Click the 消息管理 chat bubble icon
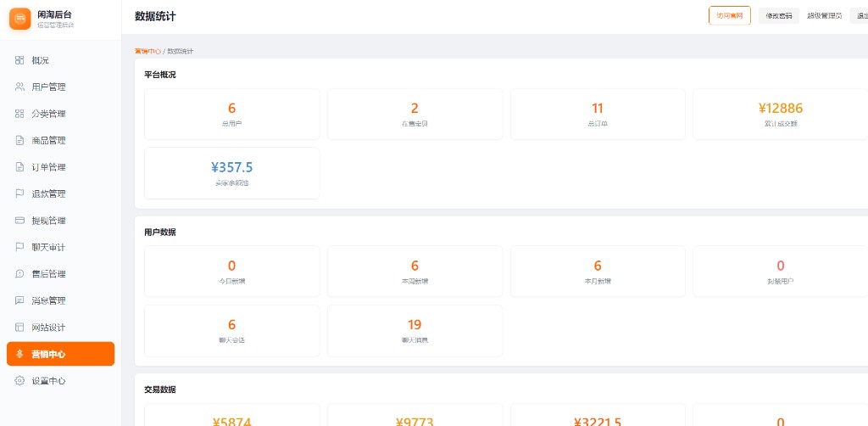Viewport: 868px width, 426px height. click(19, 300)
